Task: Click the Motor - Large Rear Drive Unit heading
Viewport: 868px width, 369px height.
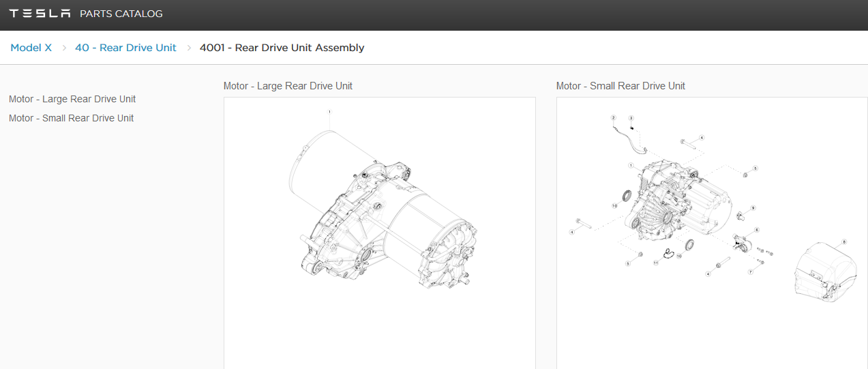Action: (x=288, y=86)
